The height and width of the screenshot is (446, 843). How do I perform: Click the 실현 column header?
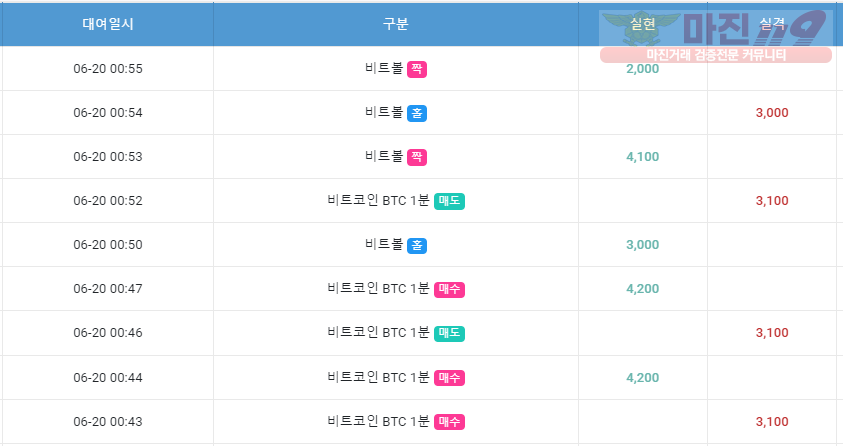(x=642, y=24)
